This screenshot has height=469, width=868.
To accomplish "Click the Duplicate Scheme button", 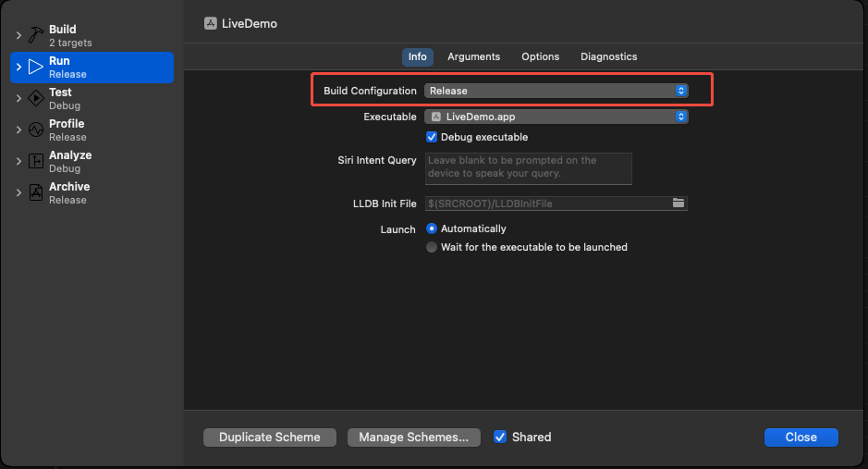I will click(x=270, y=438).
